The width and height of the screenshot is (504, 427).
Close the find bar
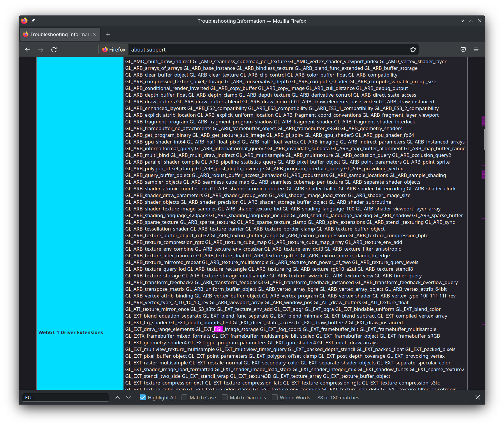point(478,398)
